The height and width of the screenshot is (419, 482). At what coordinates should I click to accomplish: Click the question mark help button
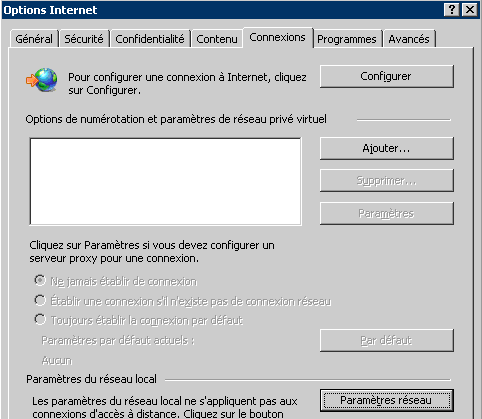[452, 10]
